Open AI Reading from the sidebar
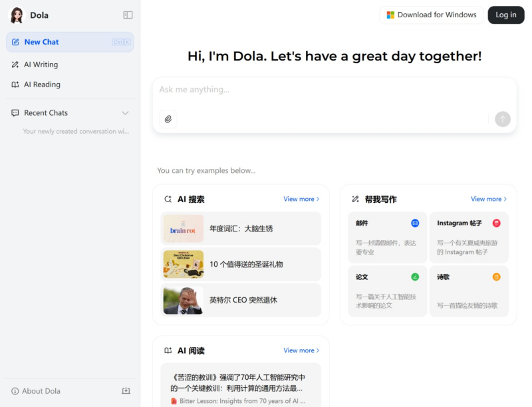532x407 pixels. point(41,84)
